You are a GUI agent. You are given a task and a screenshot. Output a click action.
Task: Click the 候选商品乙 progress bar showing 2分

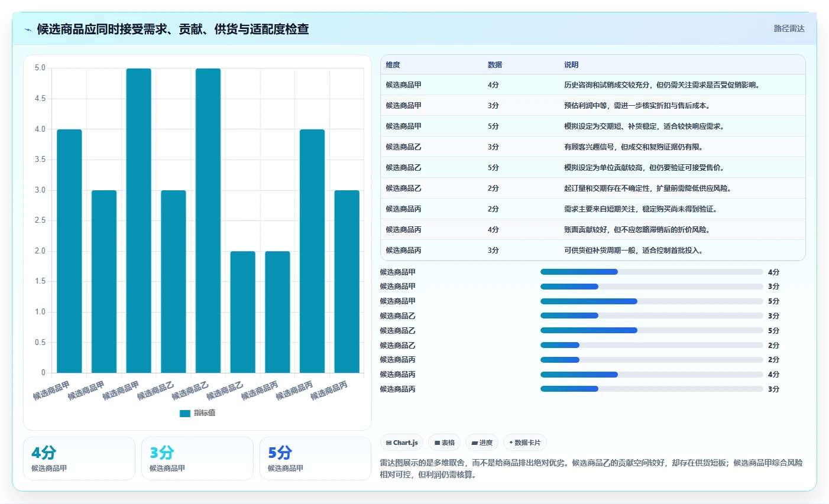[652, 345]
